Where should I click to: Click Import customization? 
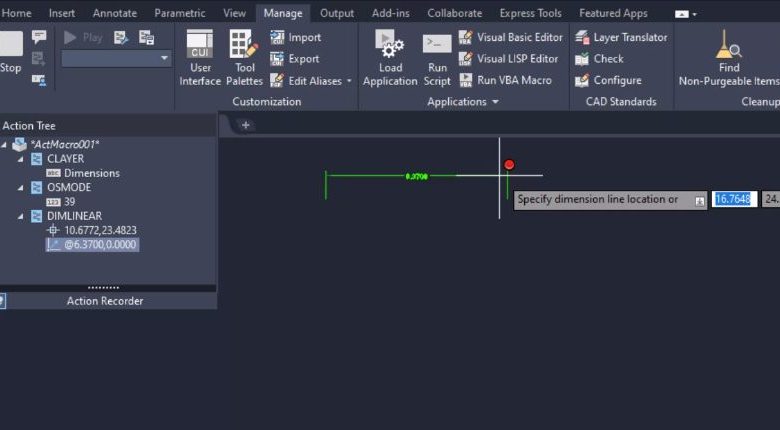(x=296, y=37)
